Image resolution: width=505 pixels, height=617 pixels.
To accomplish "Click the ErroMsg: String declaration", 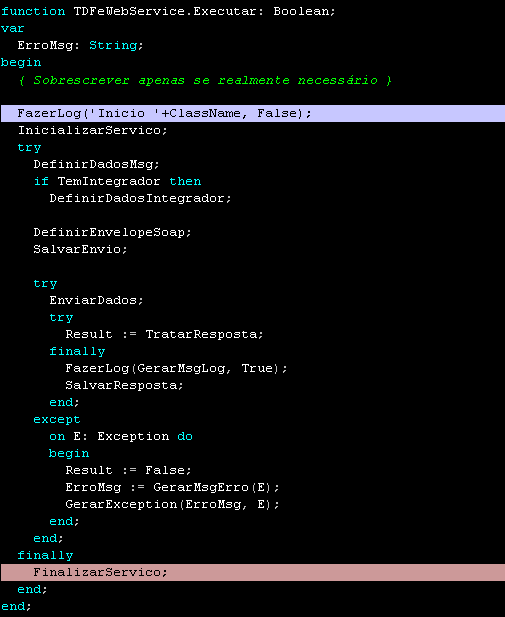I will (x=80, y=45).
